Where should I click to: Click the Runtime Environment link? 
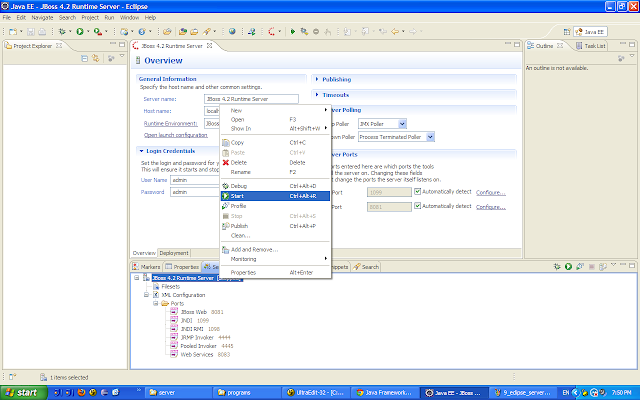[171, 123]
